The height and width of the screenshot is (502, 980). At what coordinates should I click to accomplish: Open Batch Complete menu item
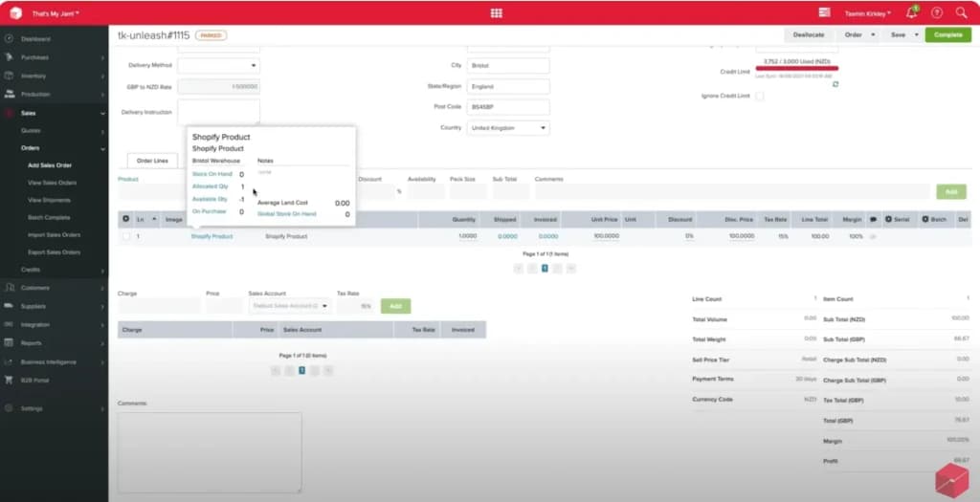tap(49, 217)
